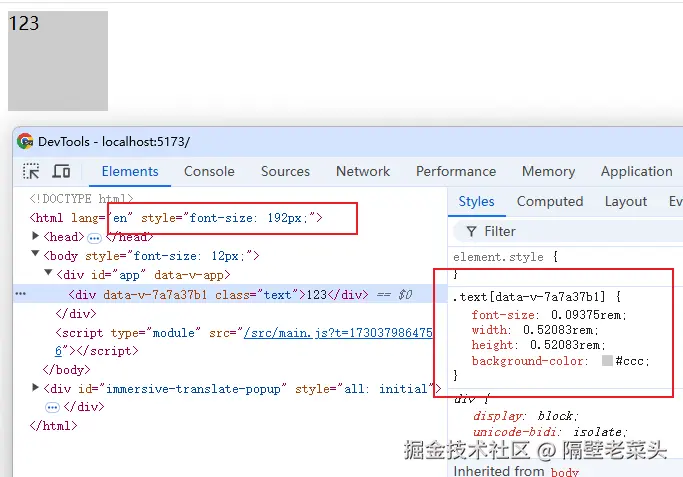Select the closing </body> tag row
Viewport: 683px width, 477px height.
tap(66, 370)
